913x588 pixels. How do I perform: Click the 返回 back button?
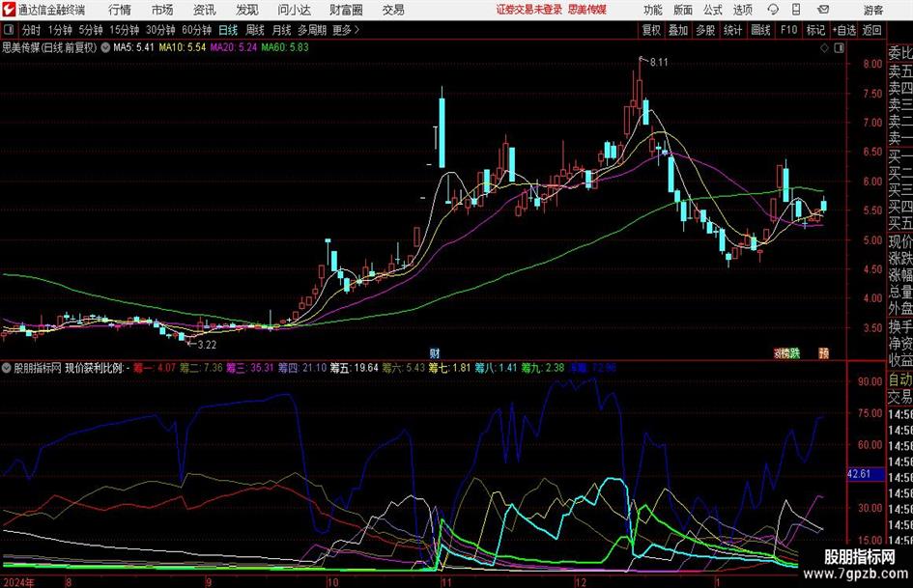(x=872, y=30)
